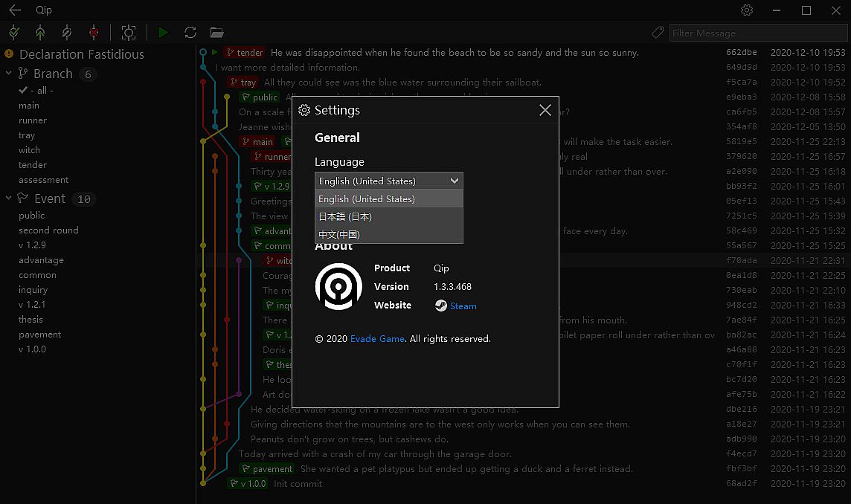Click the focus-on-commit target icon
The height and width of the screenshot is (504, 851).
click(129, 32)
